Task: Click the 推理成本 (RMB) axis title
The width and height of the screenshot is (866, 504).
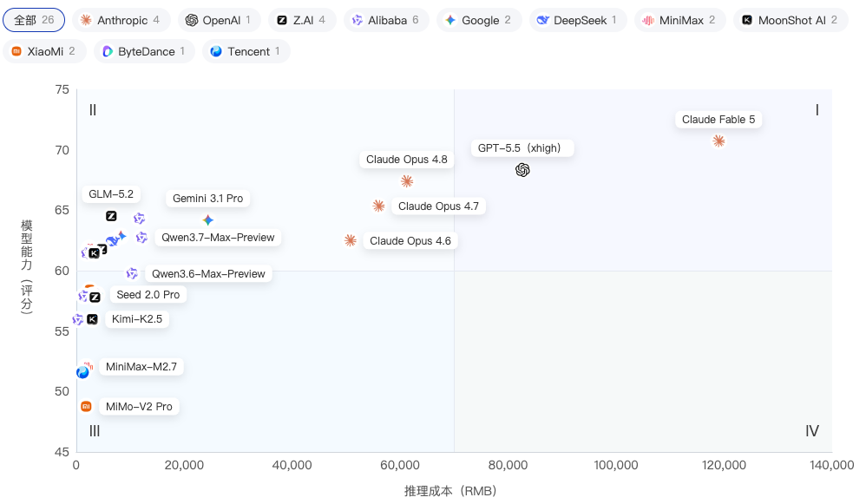Action: 450,491
